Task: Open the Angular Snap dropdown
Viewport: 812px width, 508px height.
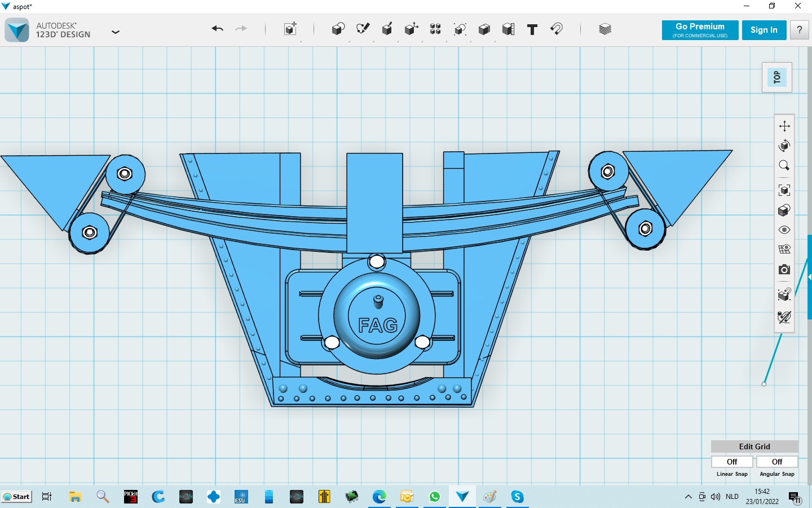Action: tap(777, 462)
